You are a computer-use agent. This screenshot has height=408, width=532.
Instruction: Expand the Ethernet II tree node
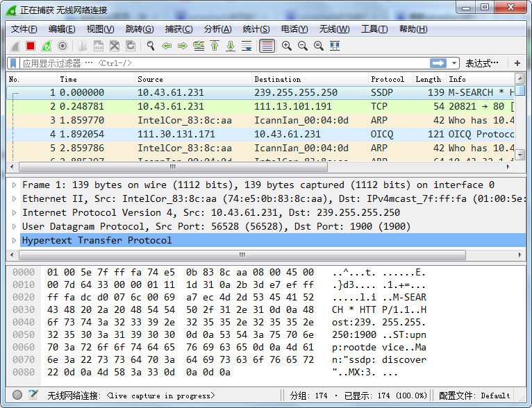pos(14,199)
